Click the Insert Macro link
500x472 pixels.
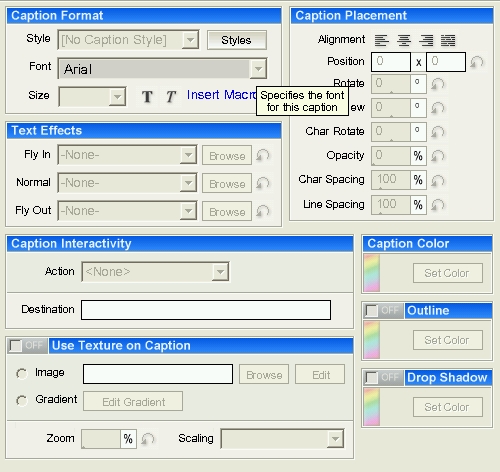pyautogui.click(x=221, y=95)
